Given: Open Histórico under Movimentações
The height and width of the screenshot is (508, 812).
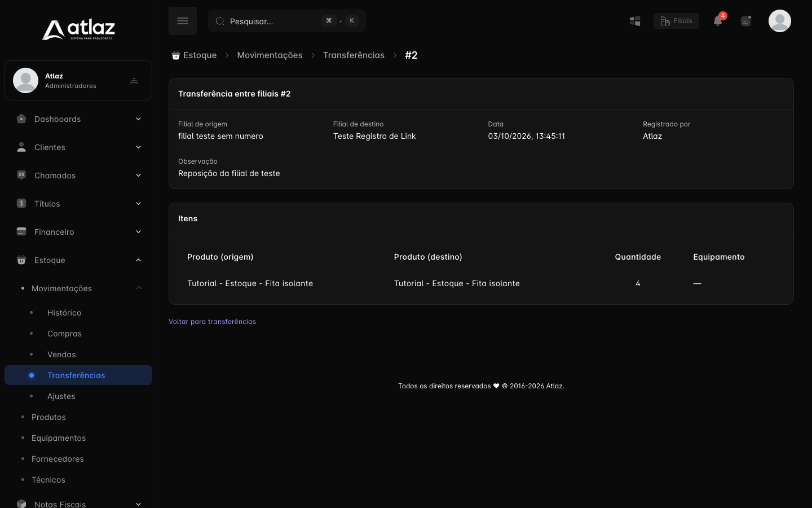Looking at the screenshot, I should coord(64,313).
